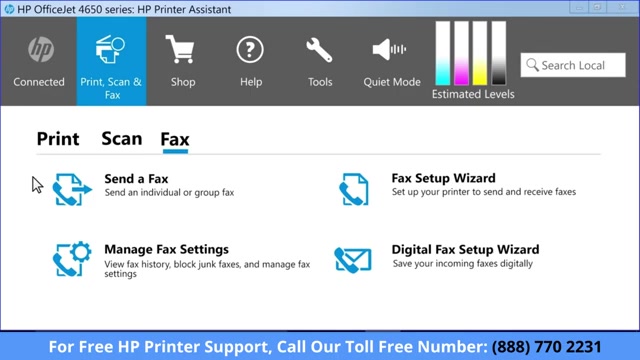The height and width of the screenshot is (360, 640).
Task: Click the Send a Fax icon
Action: (72, 189)
